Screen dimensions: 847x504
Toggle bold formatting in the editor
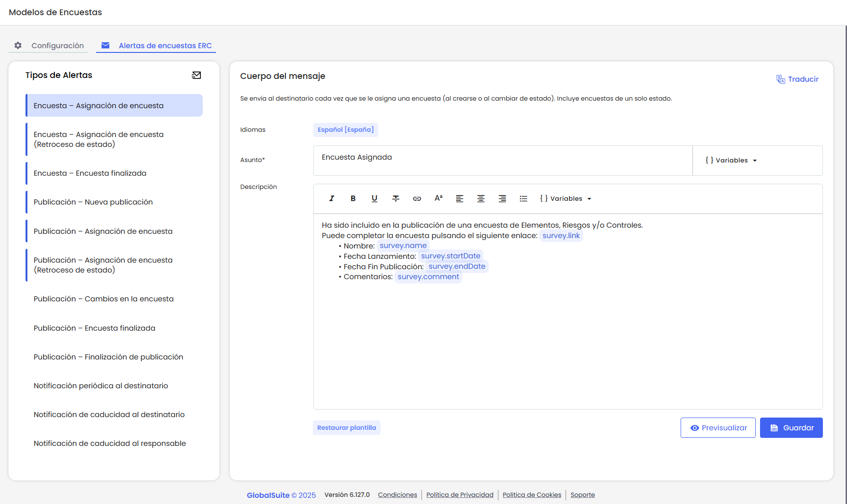tap(353, 198)
